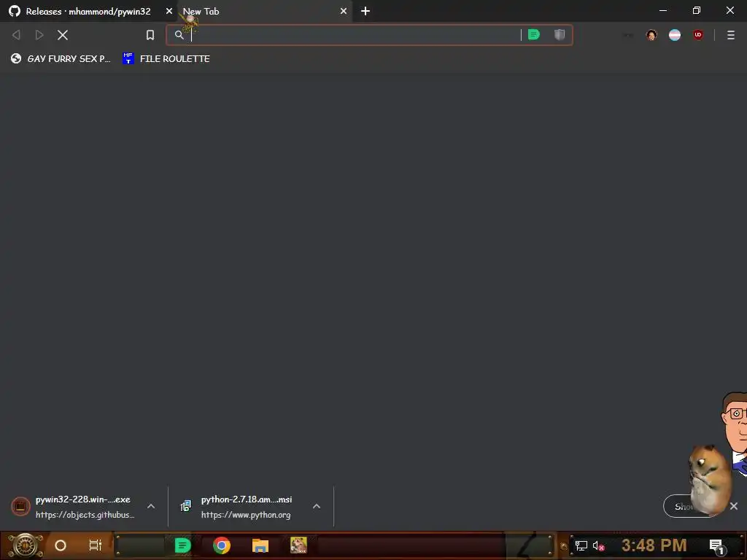747x560 pixels.
Task: Open the uBlock Origin extension icon
Action: coord(698,35)
